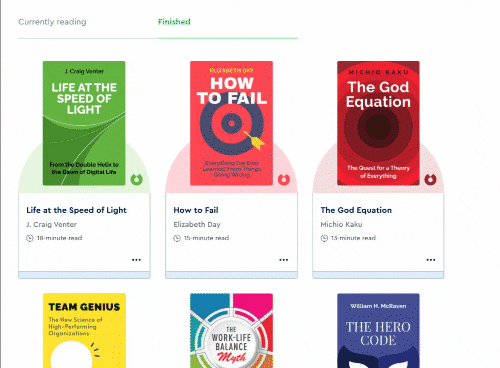Click the dark red badge on The God Equation cover
Image resolution: width=500 pixels, height=368 pixels.
pos(430,179)
